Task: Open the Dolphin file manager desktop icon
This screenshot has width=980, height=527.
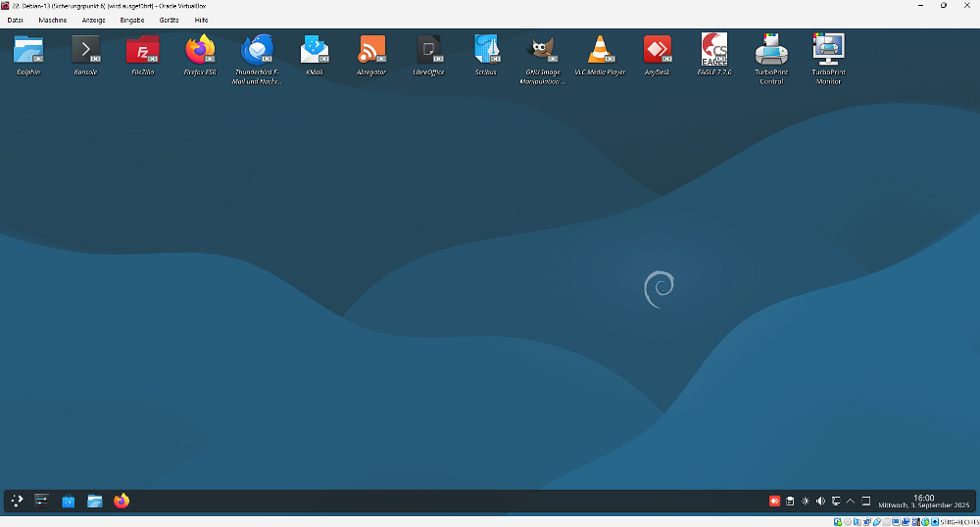Action: pos(28,50)
